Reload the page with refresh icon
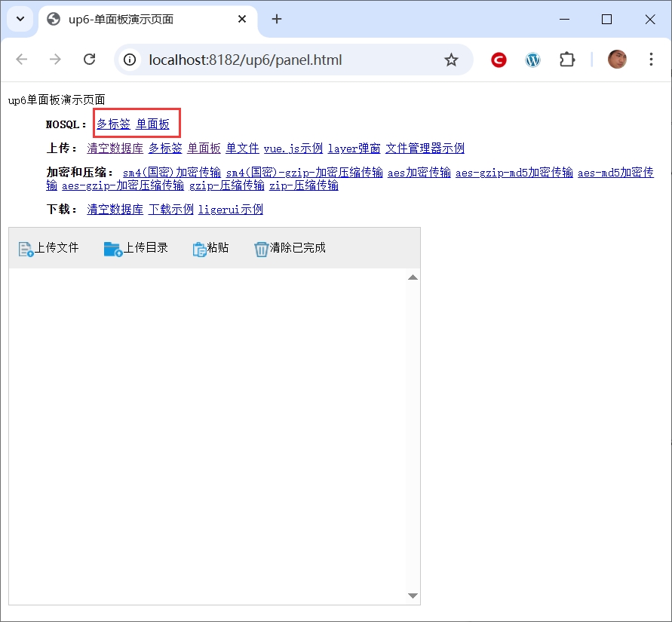The image size is (672, 622). (89, 60)
